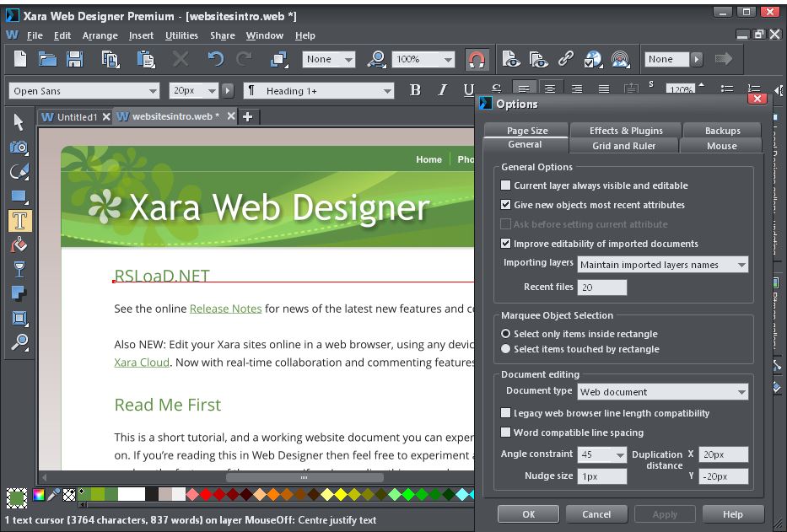Click the Export website globe icon

click(x=593, y=59)
